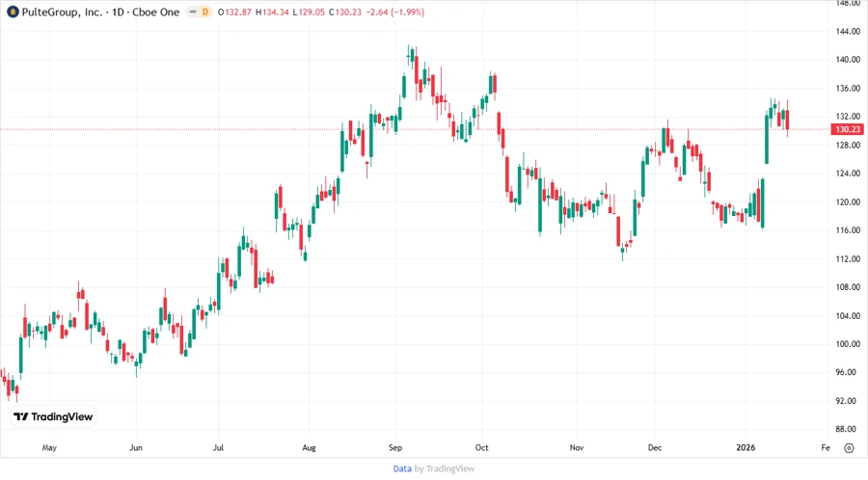This screenshot has width=868, height=480.
Task: Click the 132.00 price axis label
Action: [848, 116]
